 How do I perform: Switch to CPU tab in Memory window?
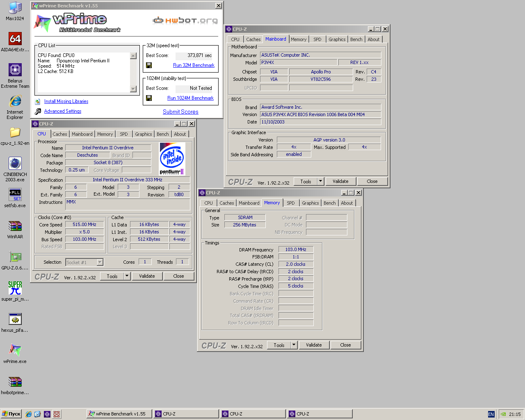209,203
